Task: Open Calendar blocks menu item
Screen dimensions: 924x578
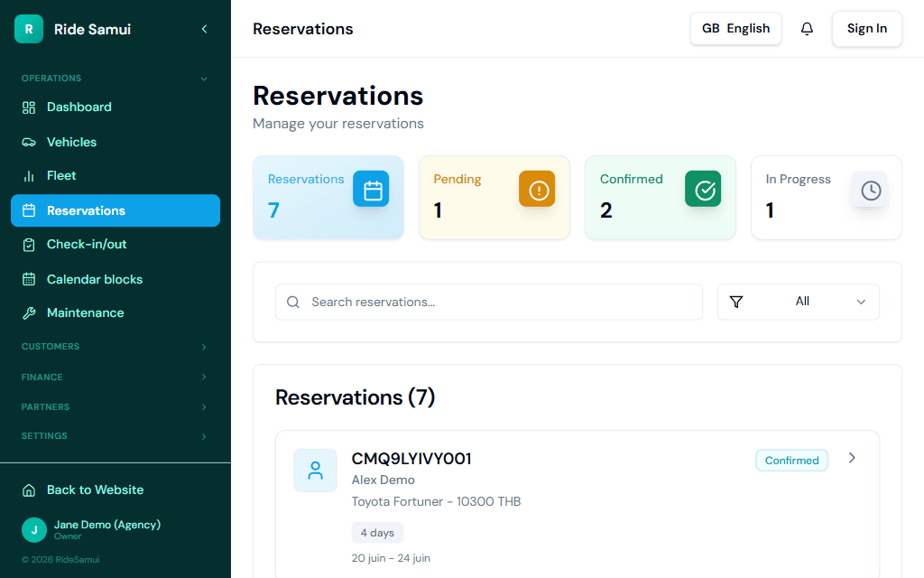Action: click(115, 280)
